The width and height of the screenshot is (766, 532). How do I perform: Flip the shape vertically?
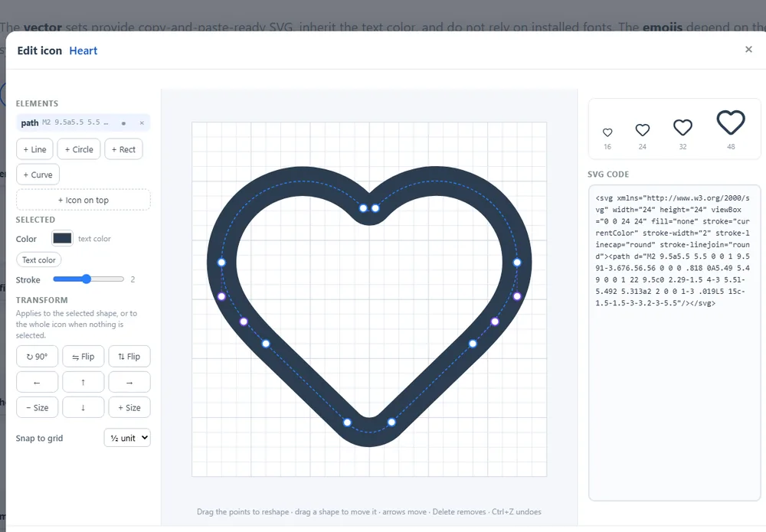point(129,356)
